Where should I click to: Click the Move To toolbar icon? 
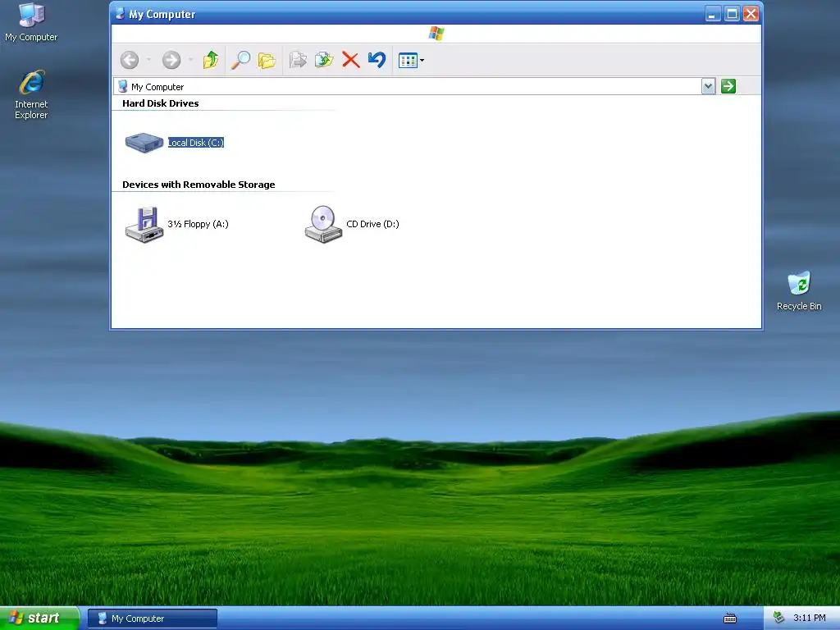pyautogui.click(x=298, y=60)
